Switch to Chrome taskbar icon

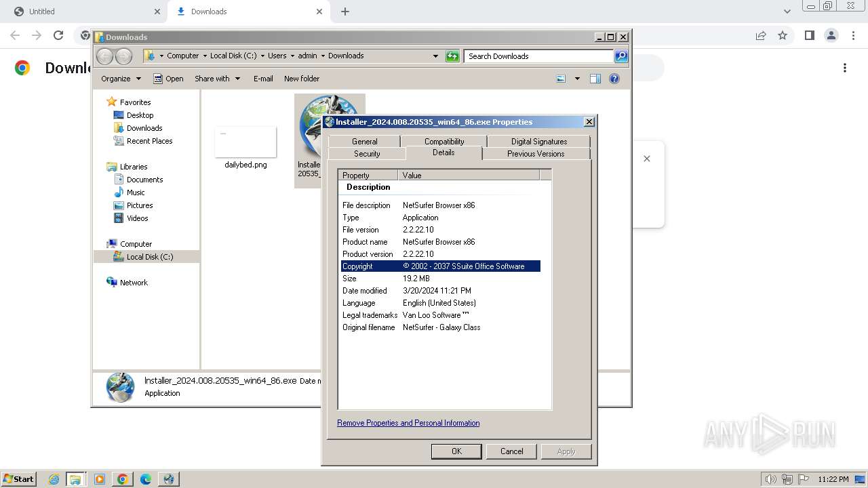(123, 479)
